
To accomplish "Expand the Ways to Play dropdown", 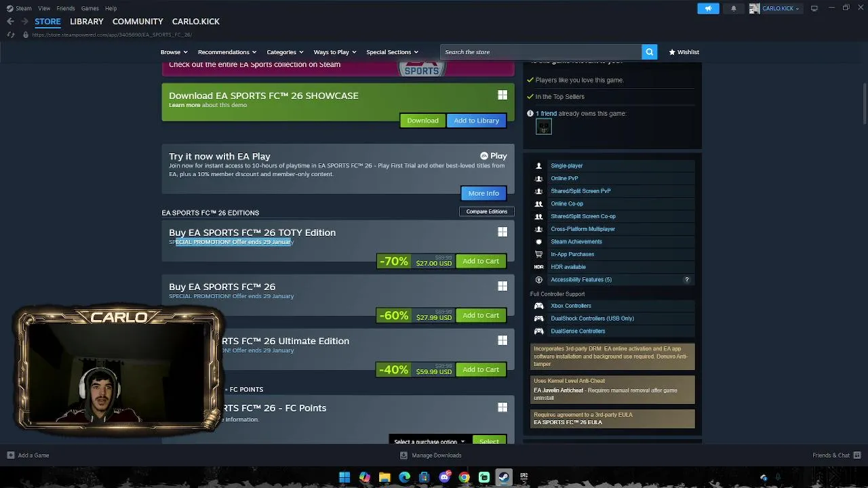I will [x=335, y=52].
